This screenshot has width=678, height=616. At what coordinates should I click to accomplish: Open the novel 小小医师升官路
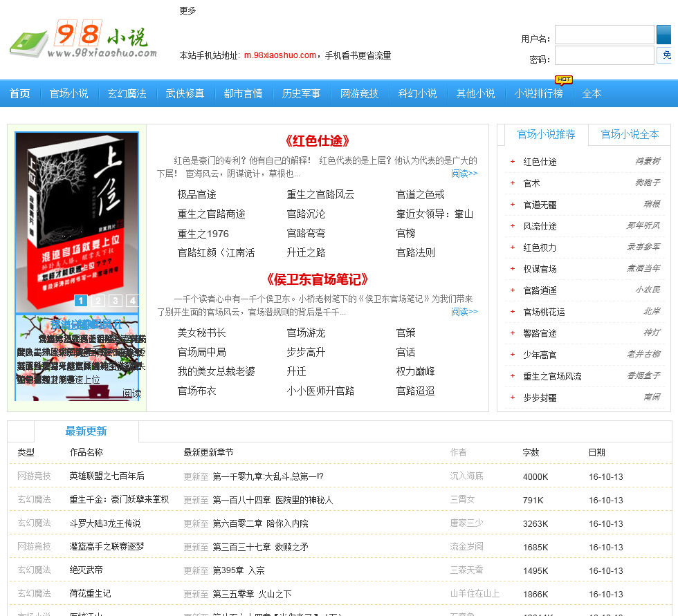[320, 391]
